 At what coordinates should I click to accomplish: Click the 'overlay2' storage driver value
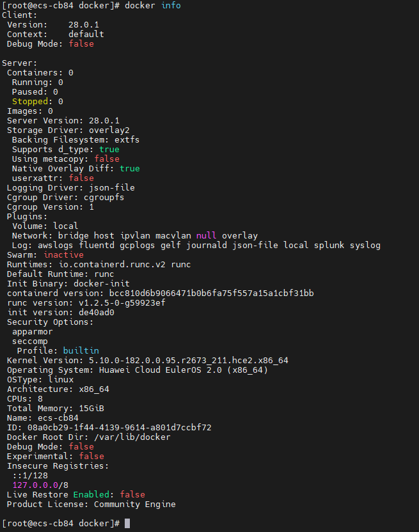(x=109, y=130)
